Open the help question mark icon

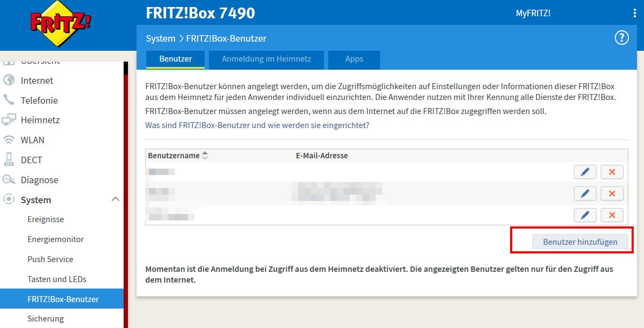(621, 38)
